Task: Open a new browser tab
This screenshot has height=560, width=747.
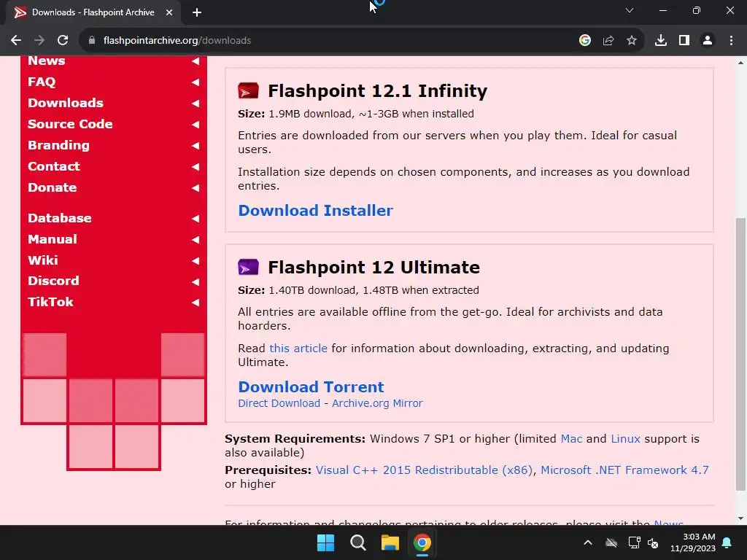Action: pyautogui.click(x=197, y=12)
